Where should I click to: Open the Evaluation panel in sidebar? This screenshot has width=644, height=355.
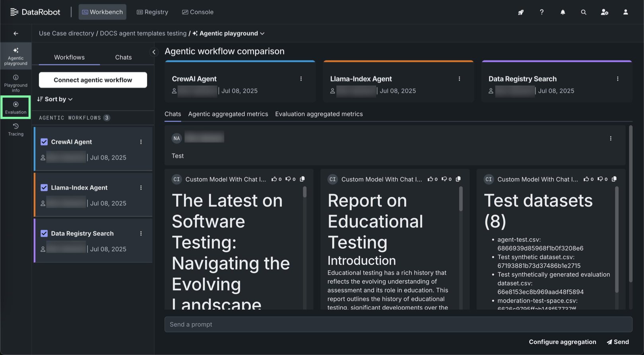coord(16,107)
